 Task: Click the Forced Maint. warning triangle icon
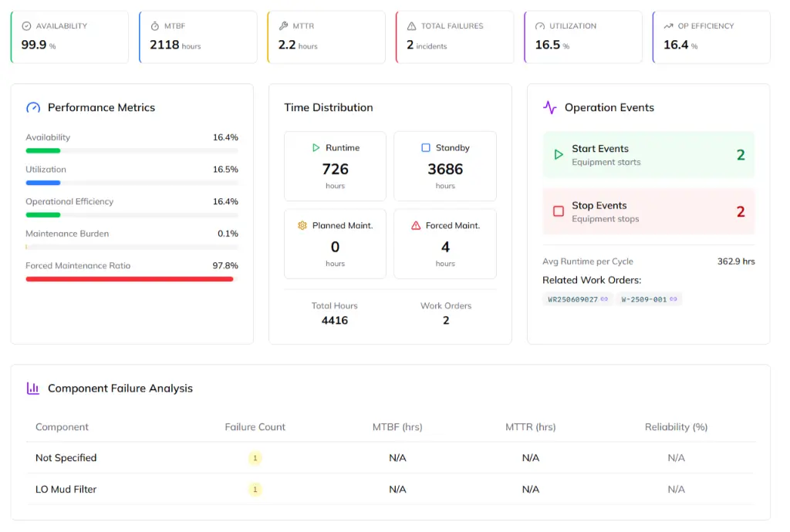click(x=416, y=226)
